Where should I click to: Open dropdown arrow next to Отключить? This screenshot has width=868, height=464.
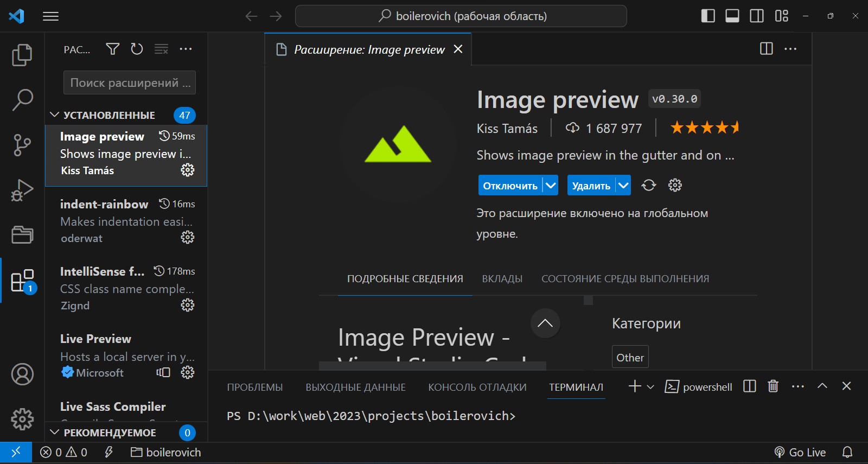click(551, 186)
